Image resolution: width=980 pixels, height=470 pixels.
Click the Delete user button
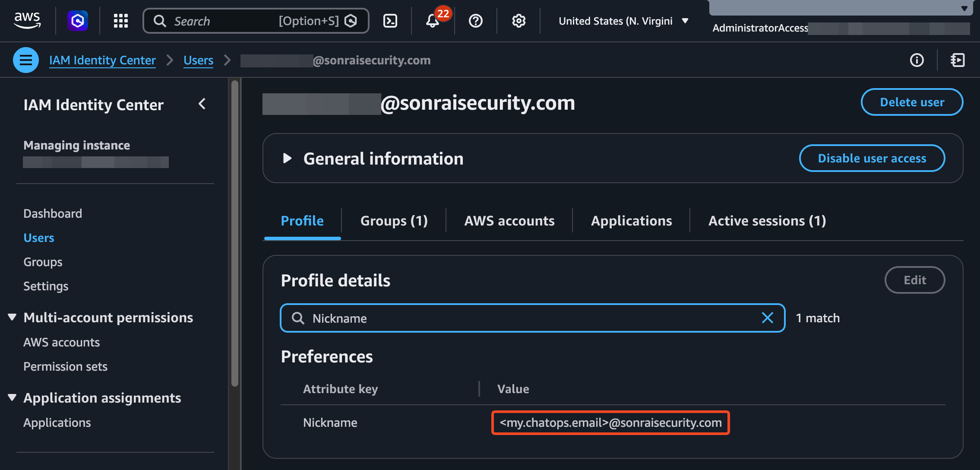coord(912,102)
